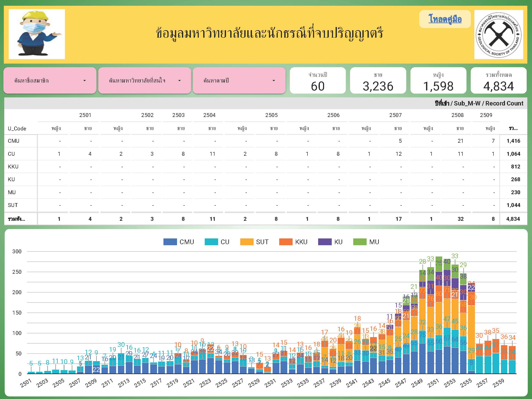Click the SUT row total 1,044
532x399 pixels.
[513, 205]
